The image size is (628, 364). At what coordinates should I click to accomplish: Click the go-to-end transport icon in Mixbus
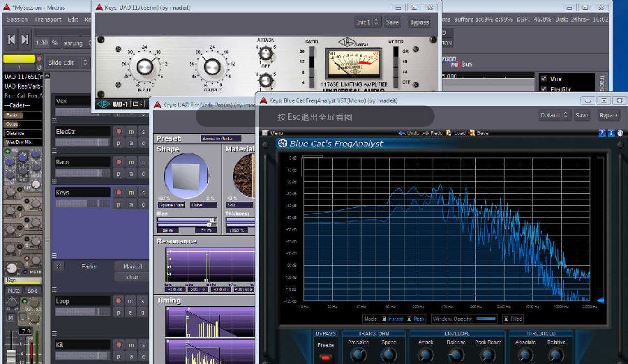click(25, 39)
